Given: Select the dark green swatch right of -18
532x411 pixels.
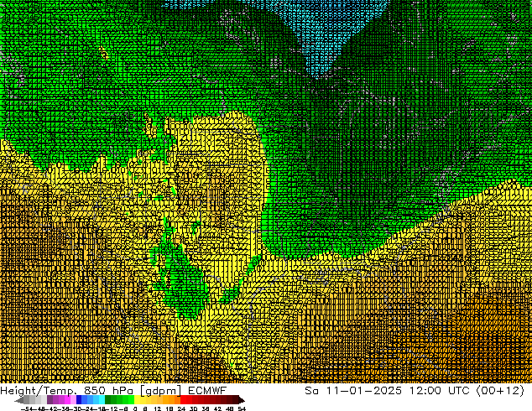Looking at the screenshot, I should [108, 399].
